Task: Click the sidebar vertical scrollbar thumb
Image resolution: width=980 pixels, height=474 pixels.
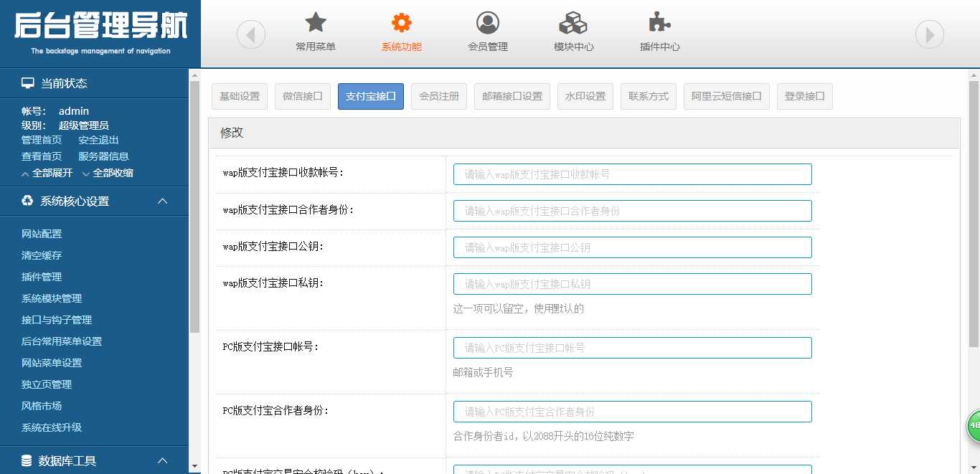Action: pyautogui.click(x=194, y=207)
